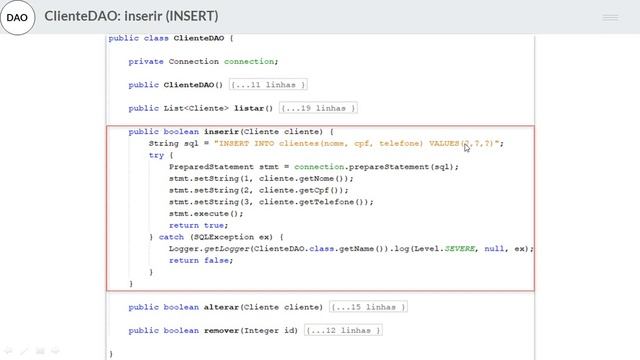This screenshot has width=640, height=360.
Task: Click the faint slide-view icon in bottom toolbar
Action: [x=40, y=351]
